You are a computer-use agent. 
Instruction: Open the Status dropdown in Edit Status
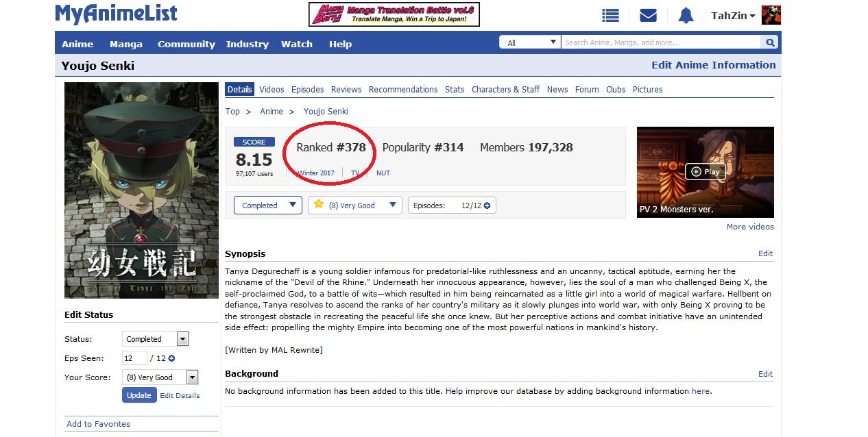tap(155, 339)
